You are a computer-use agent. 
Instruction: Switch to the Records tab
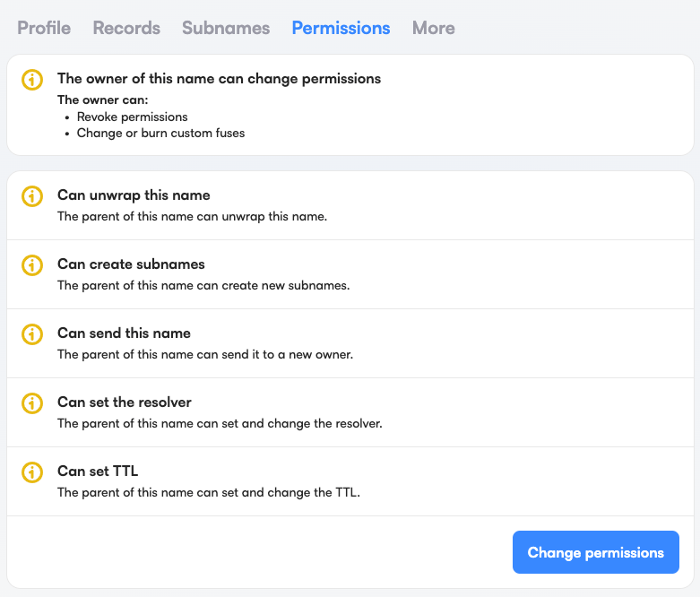(x=126, y=28)
